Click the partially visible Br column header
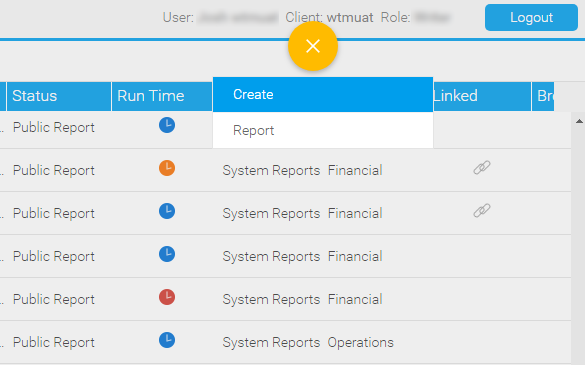 coord(543,96)
